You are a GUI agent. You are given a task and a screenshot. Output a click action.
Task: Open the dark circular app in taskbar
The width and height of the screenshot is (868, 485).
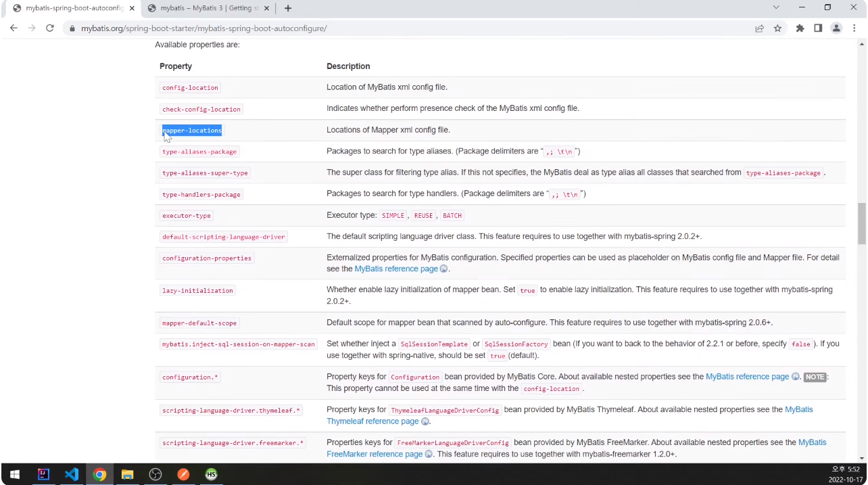pos(155,474)
